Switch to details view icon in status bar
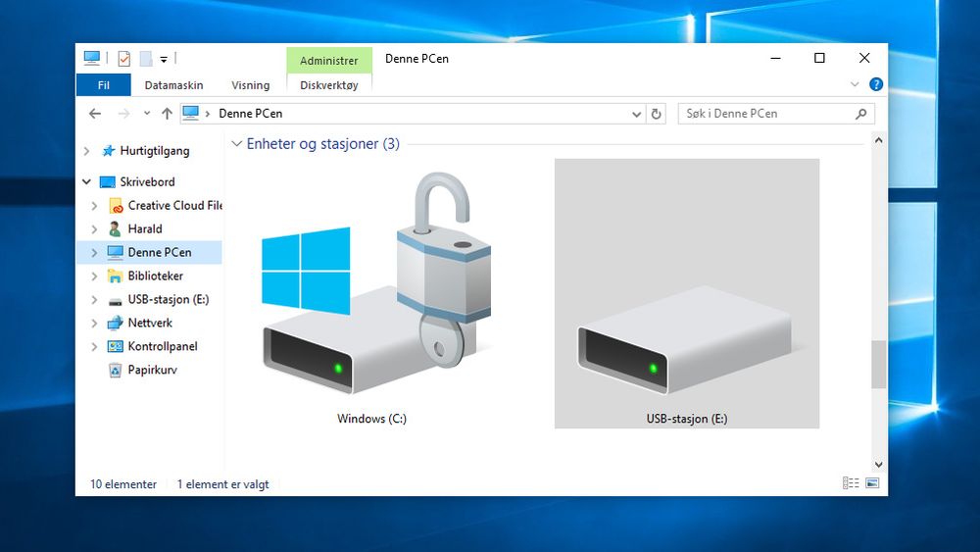This screenshot has width=980, height=552. point(851,482)
